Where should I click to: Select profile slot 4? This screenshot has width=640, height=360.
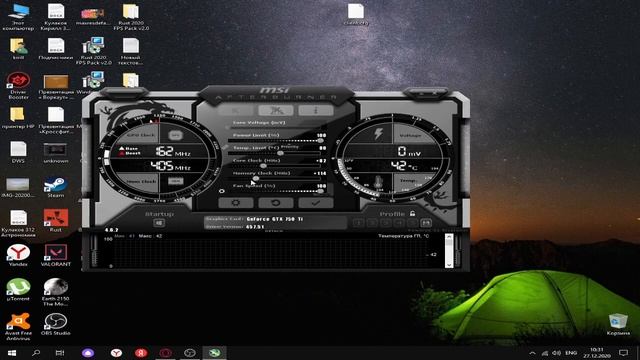(x=399, y=223)
